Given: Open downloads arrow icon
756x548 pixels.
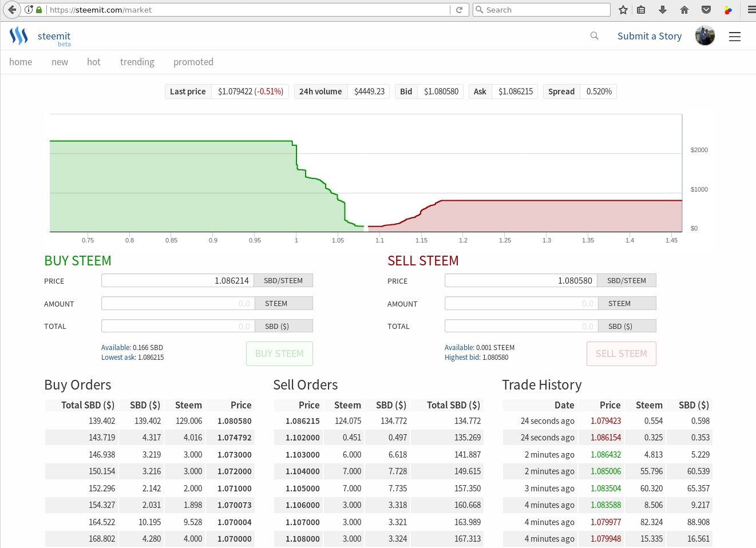Looking at the screenshot, I should point(663,10).
